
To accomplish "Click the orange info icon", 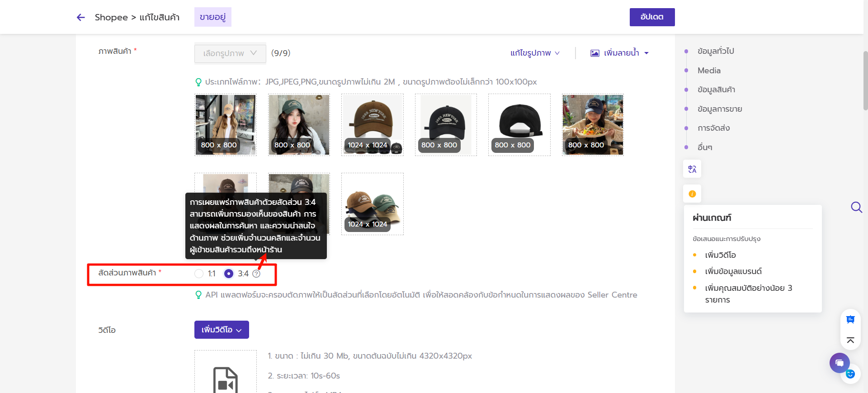I will [692, 194].
